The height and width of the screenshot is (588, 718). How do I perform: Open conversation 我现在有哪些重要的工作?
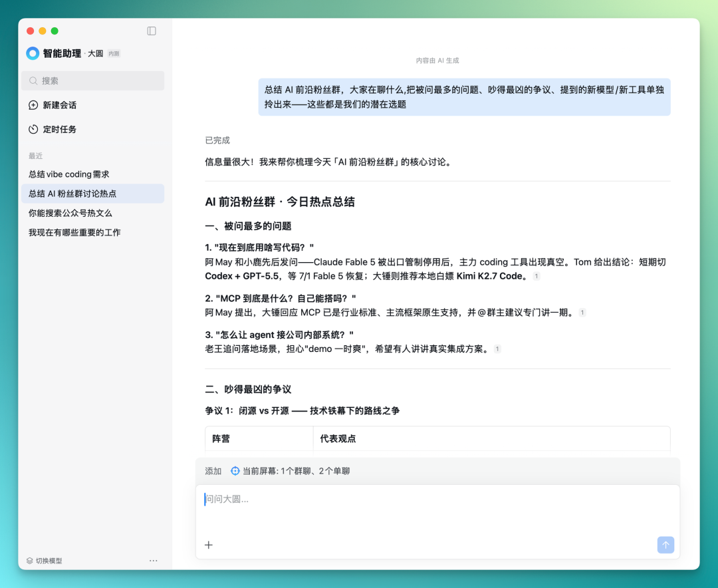pyautogui.click(x=92, y=232)
